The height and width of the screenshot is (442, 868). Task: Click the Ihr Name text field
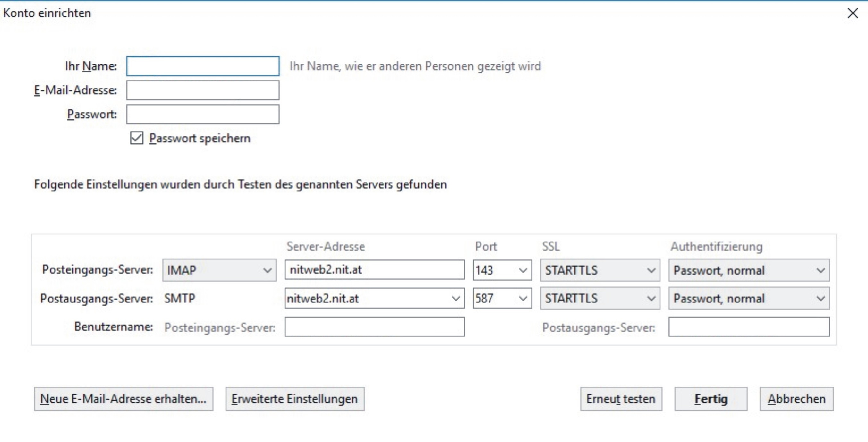pos(202,66)
